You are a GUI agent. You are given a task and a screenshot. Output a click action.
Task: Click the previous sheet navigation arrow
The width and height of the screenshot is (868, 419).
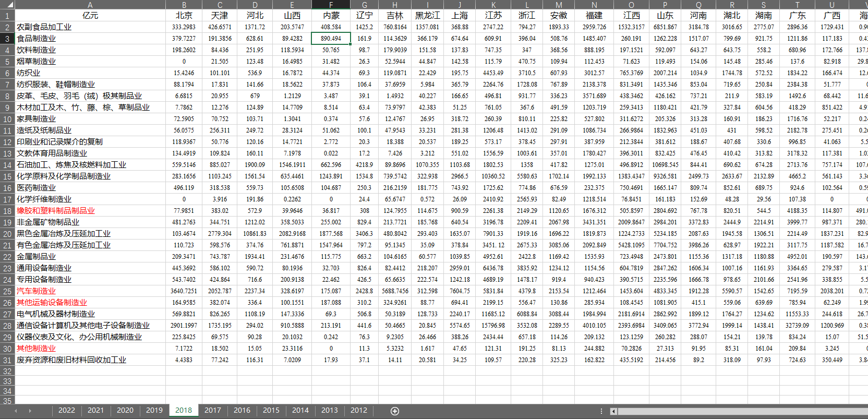click(16, 411)
